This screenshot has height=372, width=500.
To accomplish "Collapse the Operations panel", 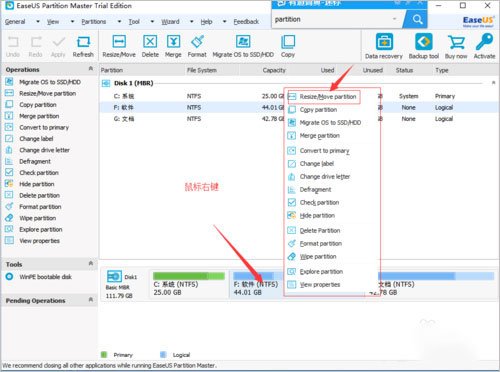I will pyautogui.click(x=91, y=69).
